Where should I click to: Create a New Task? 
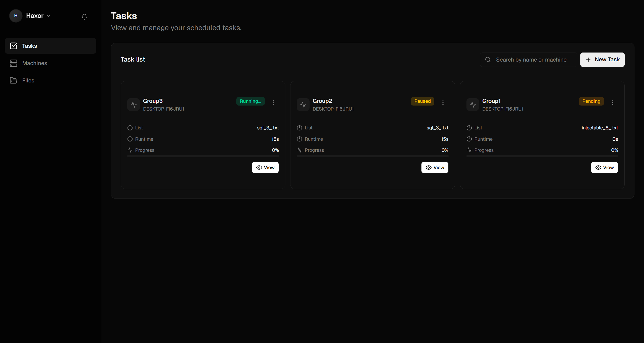coord(602,60)
